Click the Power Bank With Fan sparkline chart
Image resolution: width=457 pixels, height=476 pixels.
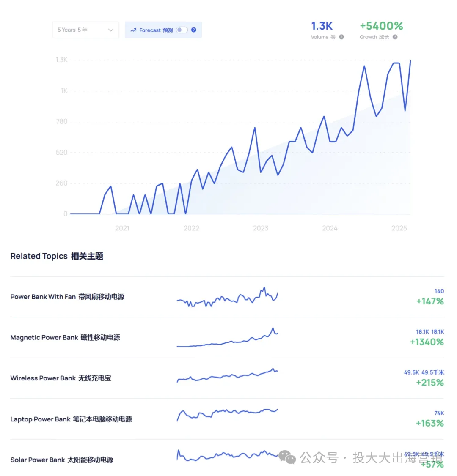point(227,297)
